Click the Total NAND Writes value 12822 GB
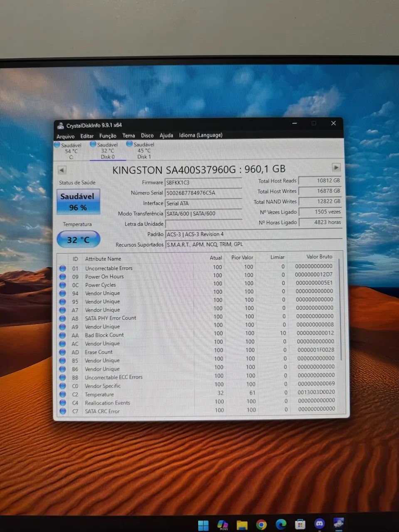The image size is (399, 532). point(320,202)
